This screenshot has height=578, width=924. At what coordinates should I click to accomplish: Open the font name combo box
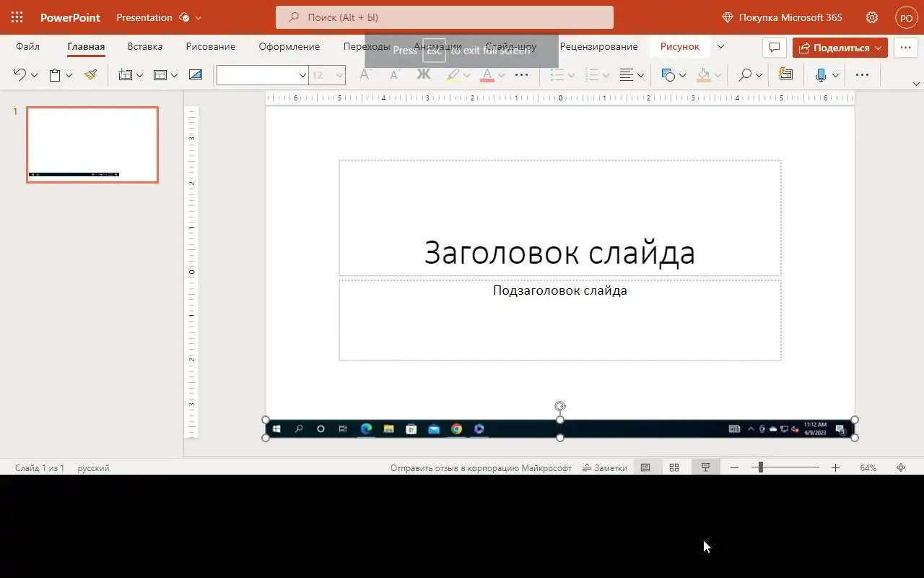[263, 75]
